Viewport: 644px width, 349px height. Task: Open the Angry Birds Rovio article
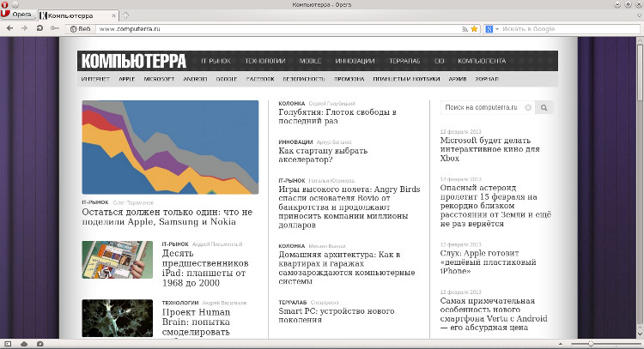tap(349, 208)
